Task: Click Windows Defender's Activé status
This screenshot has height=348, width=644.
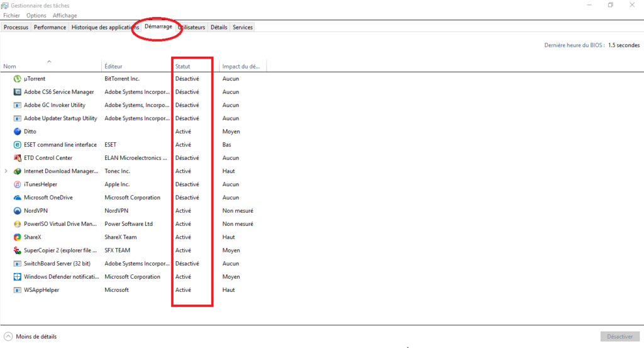Action: click(183, 276)
